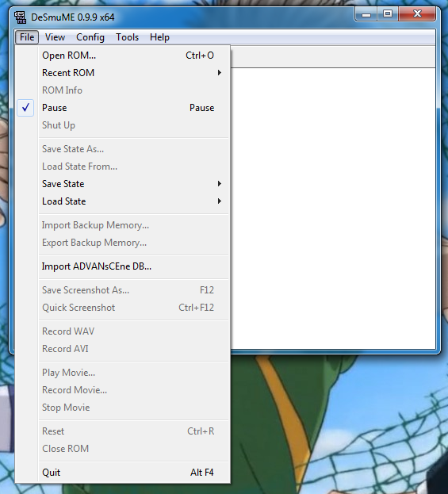
Task: Select Play Movie... entry
Action: pos(123,373)
